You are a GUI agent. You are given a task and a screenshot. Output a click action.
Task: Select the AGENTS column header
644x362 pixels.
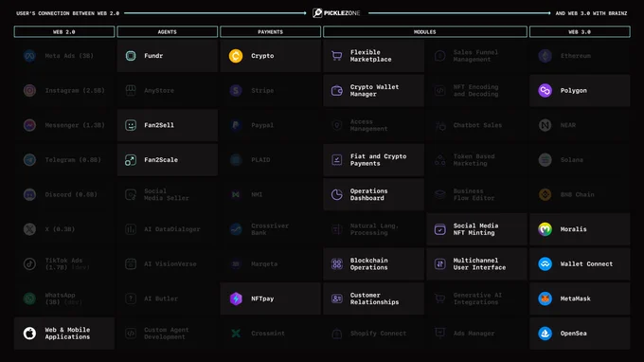pyautogui.click(x=168, y=31)
